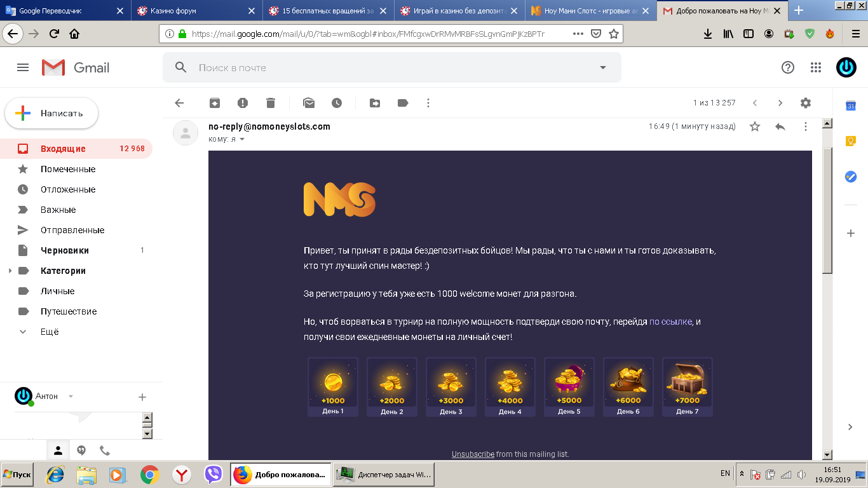Archive the open email
The height and width of the screenshot is (488, 868).
point(215,103)
